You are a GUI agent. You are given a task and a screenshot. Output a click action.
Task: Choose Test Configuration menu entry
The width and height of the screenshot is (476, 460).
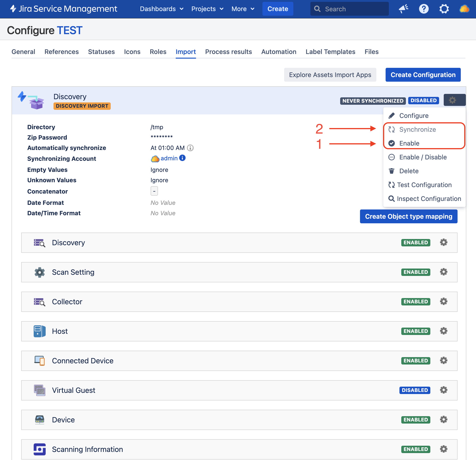tap(424, 185)
